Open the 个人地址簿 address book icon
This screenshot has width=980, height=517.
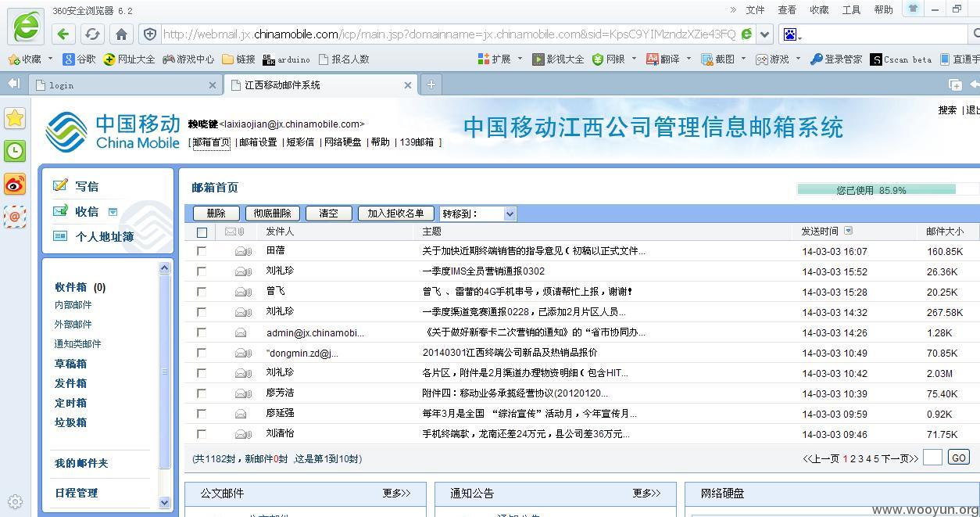click(x=60, y=235)
